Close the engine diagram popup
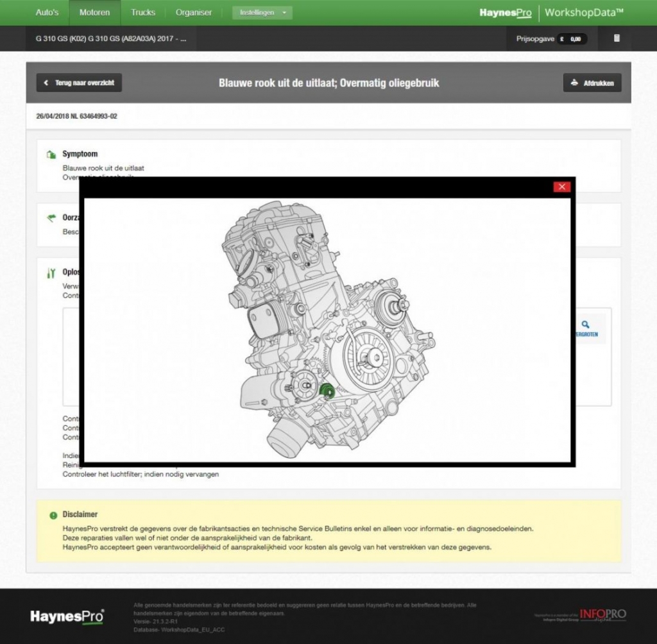This screenshot has width=657, height=644. [562, 187]
